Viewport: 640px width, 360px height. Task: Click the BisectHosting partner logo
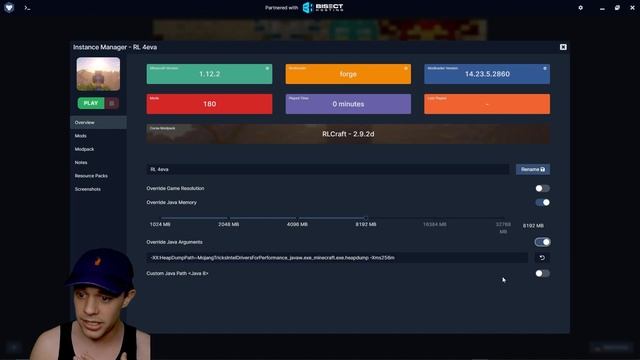323,7
